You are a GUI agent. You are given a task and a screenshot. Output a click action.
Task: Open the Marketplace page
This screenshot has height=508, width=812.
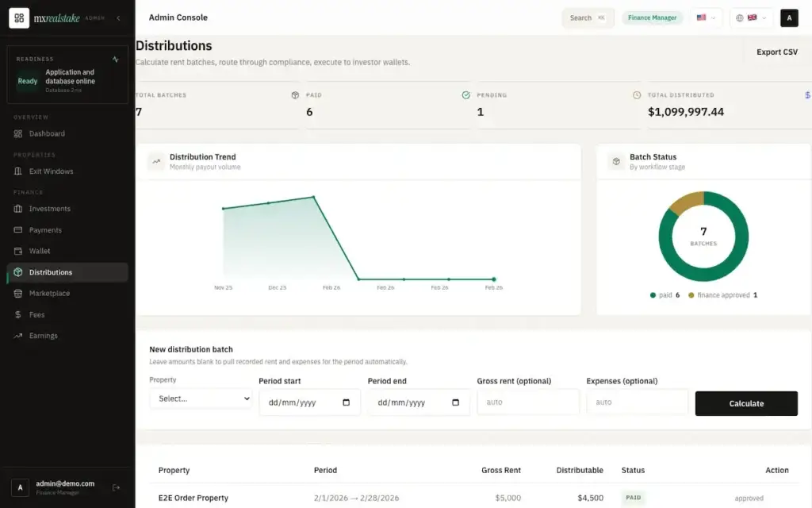tap(67, 294)
